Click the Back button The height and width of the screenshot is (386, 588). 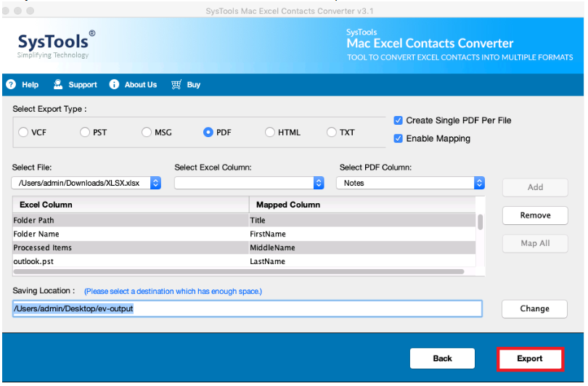pos(443,359)
